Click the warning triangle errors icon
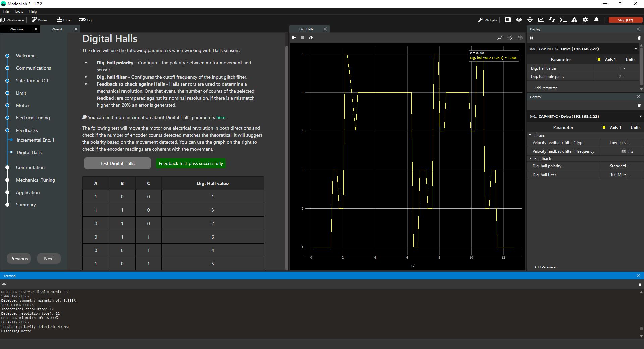Image resolution: width=644 pixels, height=349 pixels. 574,20
